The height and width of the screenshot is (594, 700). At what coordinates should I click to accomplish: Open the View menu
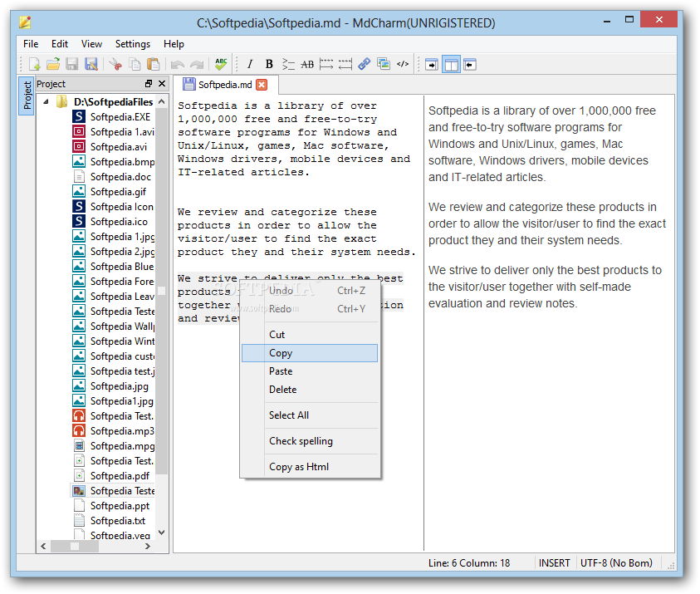tap(91, 44)
